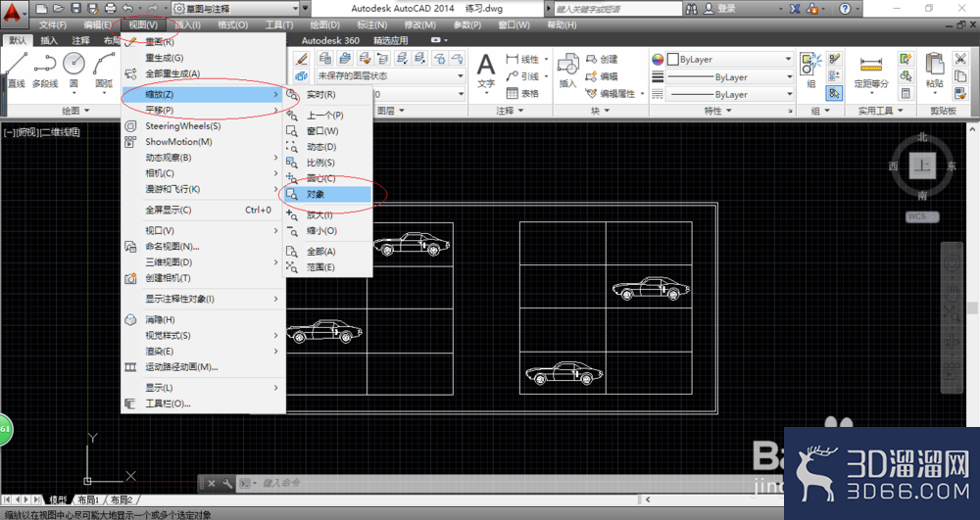The height and width of the screenshot is (520, 980).
Task: Click the WCS button below ViewCube
Action: click(x=922, y=216)
